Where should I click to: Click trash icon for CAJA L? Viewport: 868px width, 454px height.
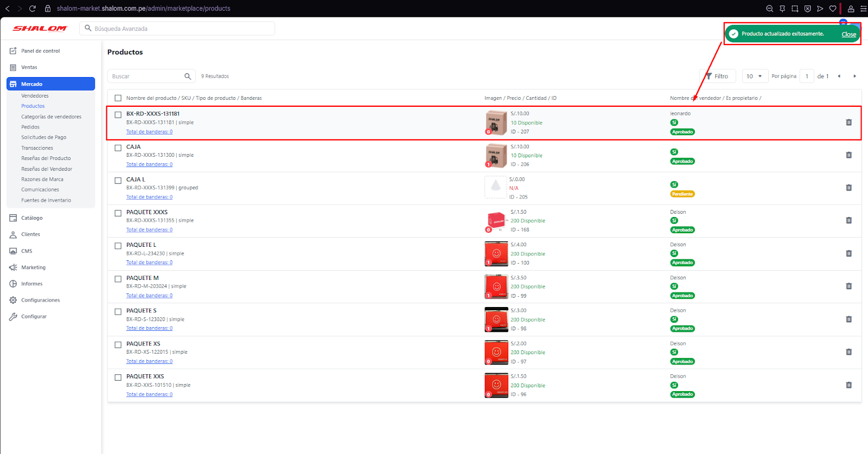pyautogui.click(x=848, y=188)
